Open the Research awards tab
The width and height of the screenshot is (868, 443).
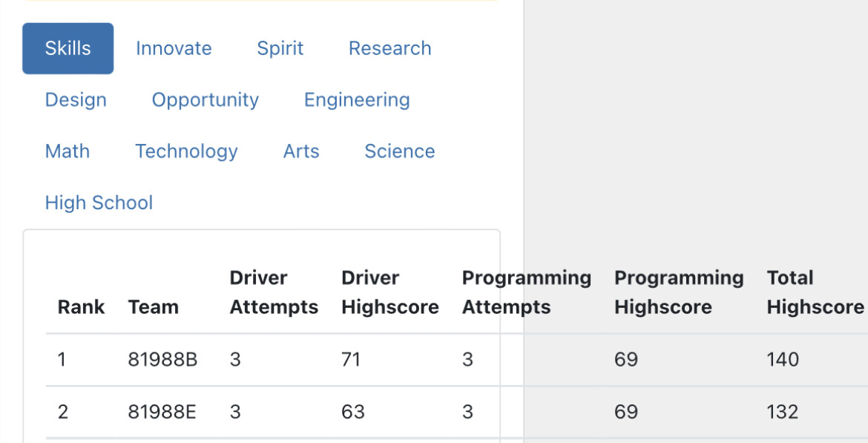pyautogui.click(x=389, y=48)
